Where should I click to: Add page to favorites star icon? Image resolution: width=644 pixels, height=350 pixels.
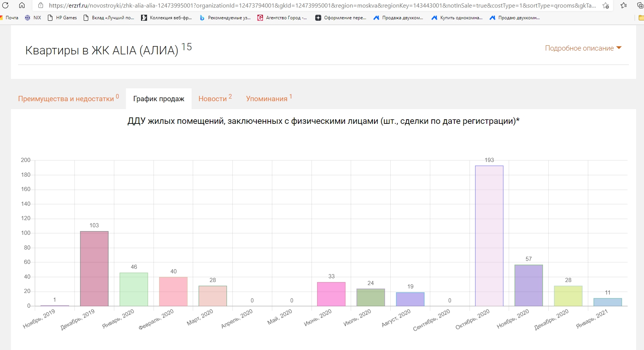606,5
